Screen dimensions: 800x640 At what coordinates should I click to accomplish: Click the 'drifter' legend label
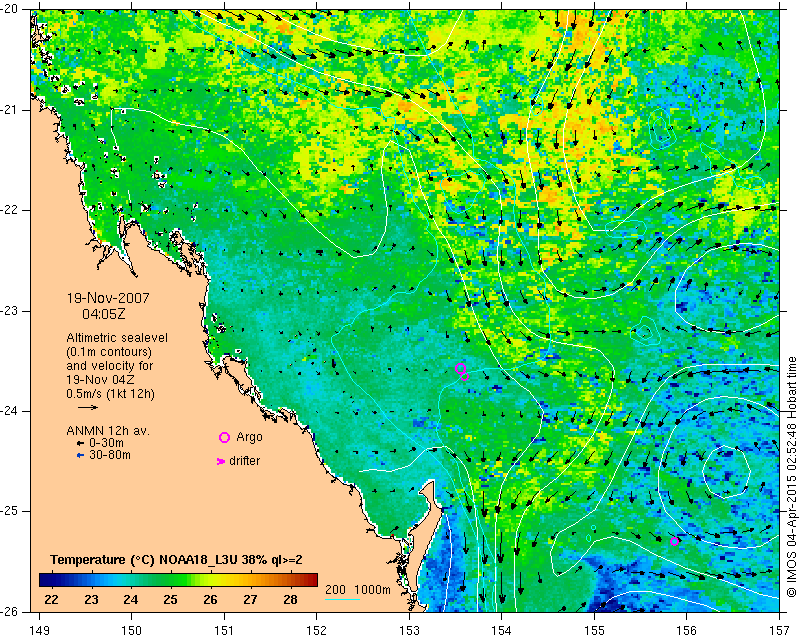244,461
